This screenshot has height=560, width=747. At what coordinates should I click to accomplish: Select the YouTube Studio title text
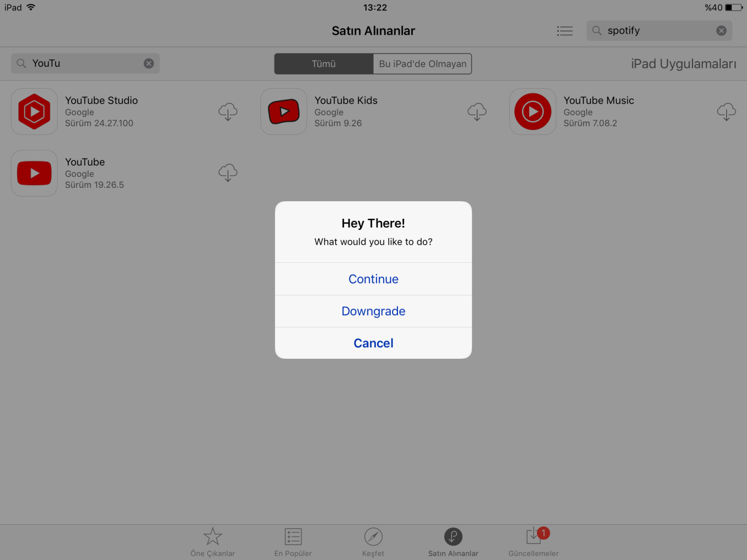click(102, 101)
